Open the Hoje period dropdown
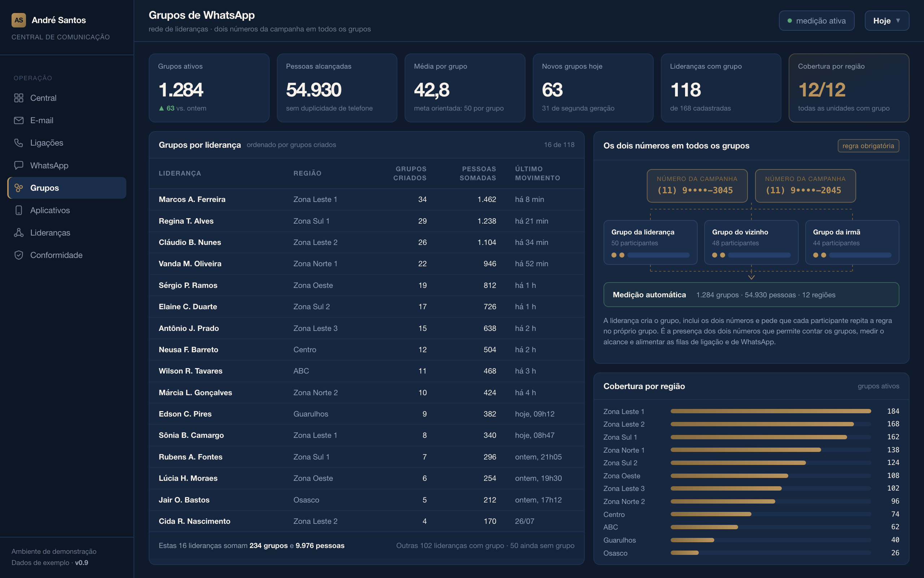 886,21
